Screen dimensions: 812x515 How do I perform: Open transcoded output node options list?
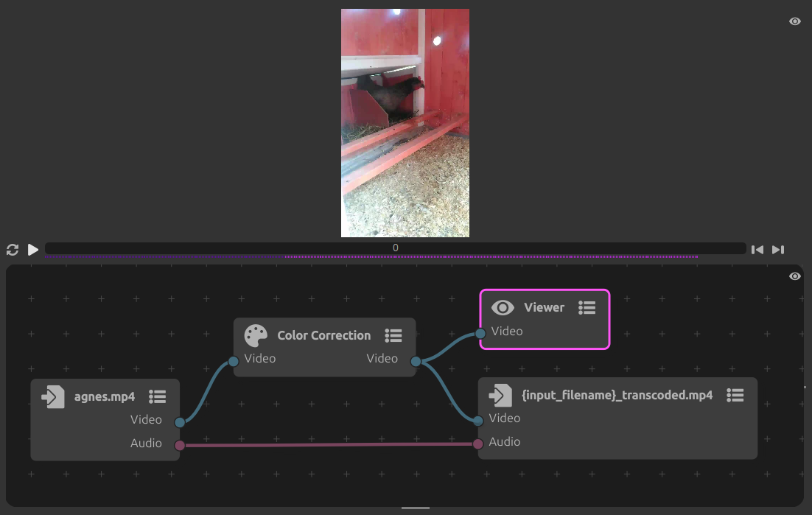(x=735, y=395)
